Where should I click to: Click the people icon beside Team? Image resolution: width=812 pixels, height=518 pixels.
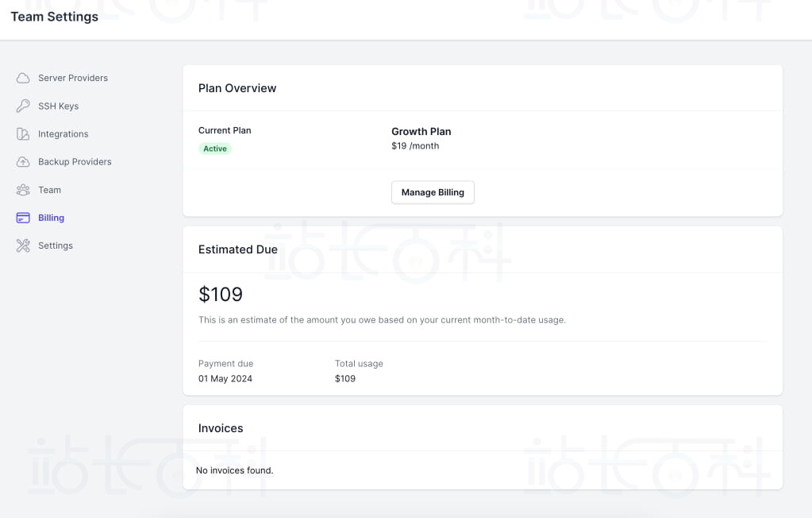click(x=23, y=190)
